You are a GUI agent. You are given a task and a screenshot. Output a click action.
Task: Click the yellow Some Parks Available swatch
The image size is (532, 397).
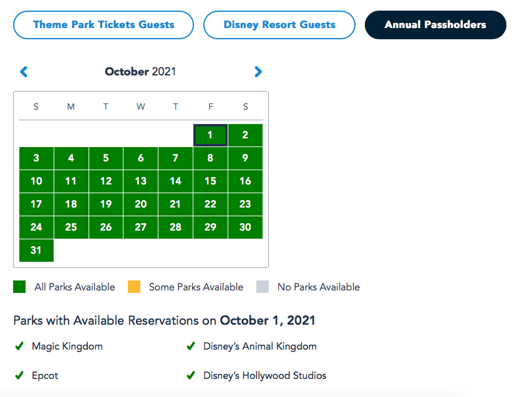pyautogui.click(x=134, y=287)
